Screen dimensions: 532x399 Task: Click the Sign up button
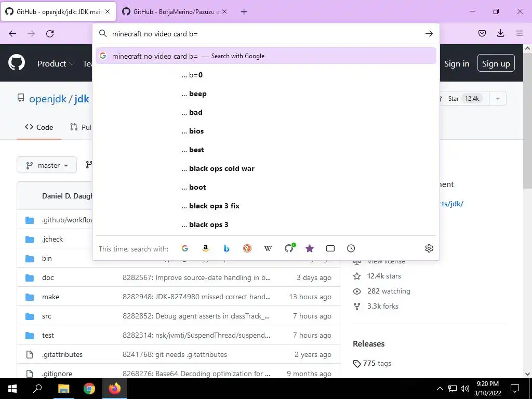click(x=496, y=63)
